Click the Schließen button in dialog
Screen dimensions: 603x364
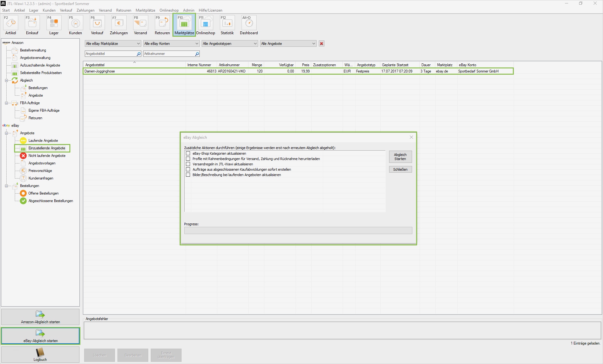coord(400,169)
